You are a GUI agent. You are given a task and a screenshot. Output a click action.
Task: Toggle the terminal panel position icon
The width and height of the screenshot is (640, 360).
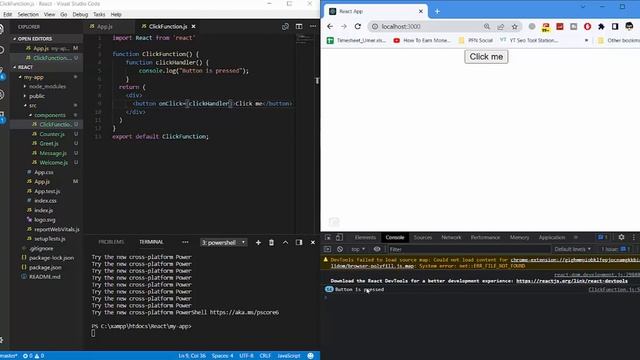pyautogui.click(x=299, y=242)
